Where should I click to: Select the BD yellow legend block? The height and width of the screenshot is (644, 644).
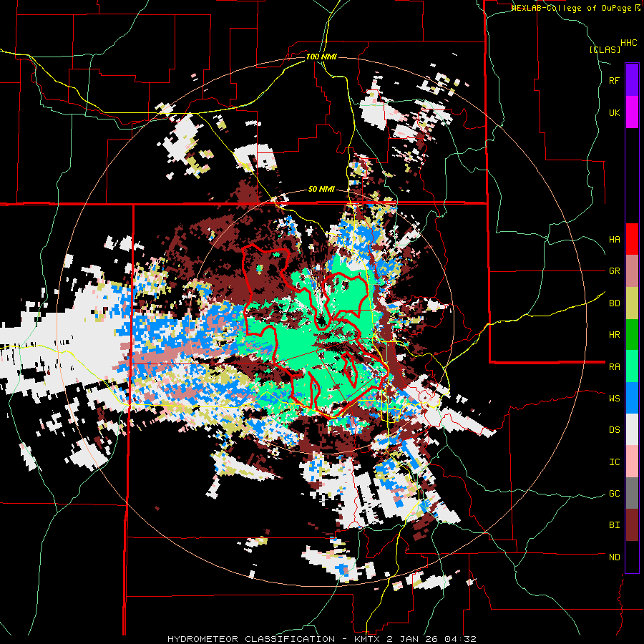(x=632, y=303)
